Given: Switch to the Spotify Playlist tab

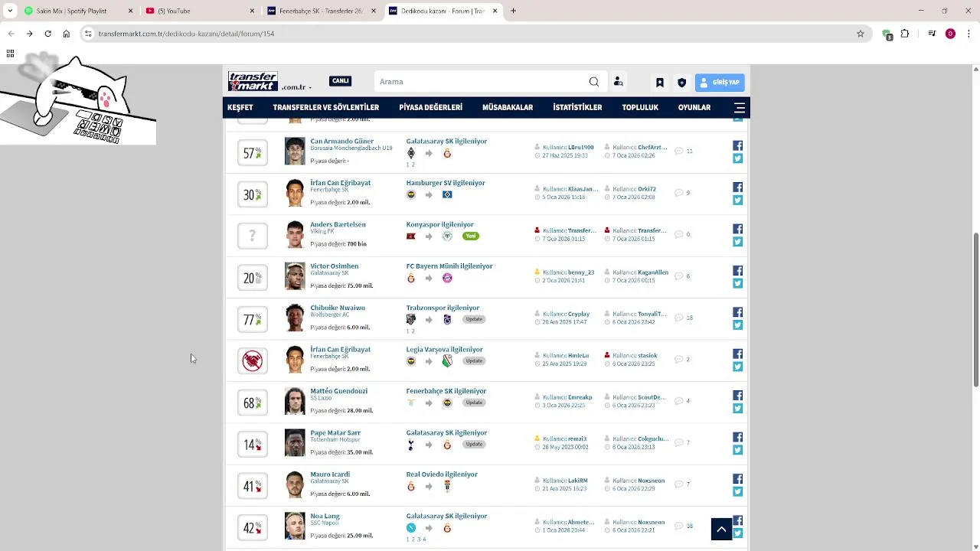Looking at the screenshot, I should coord(77,11).
